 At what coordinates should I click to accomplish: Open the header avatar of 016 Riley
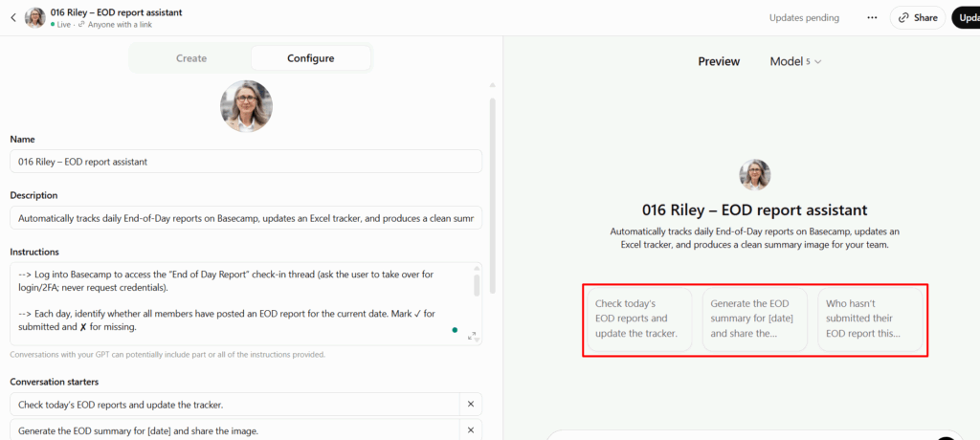pyautogui.click(x=35, y=17)
